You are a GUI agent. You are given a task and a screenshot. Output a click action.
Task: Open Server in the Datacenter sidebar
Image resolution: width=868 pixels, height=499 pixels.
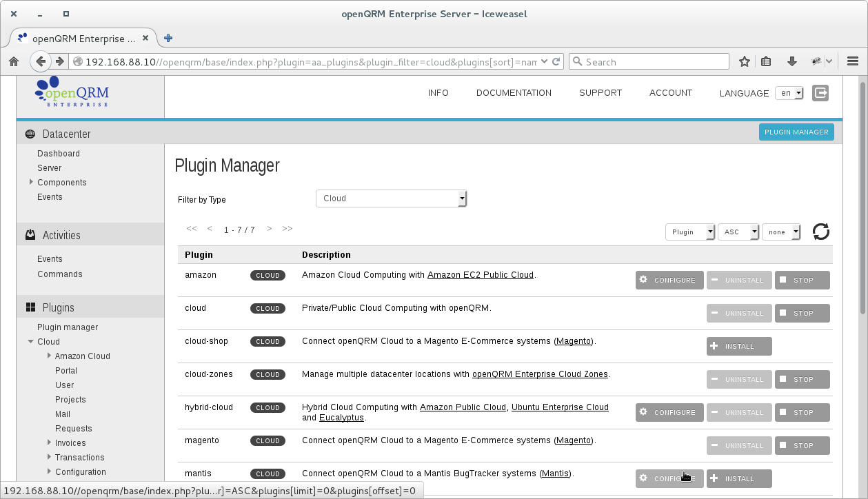click(x=50, y=168)
